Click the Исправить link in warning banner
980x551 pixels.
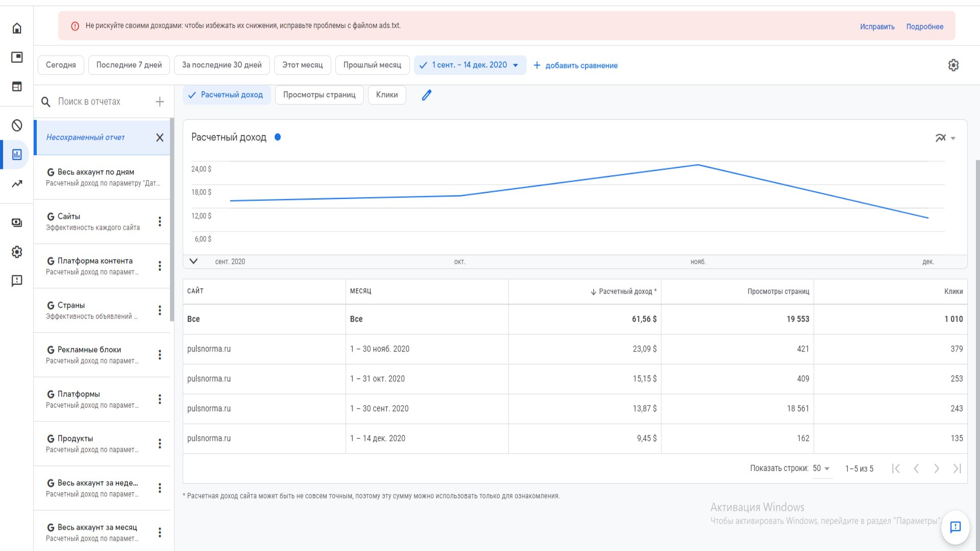click(877, 27)
